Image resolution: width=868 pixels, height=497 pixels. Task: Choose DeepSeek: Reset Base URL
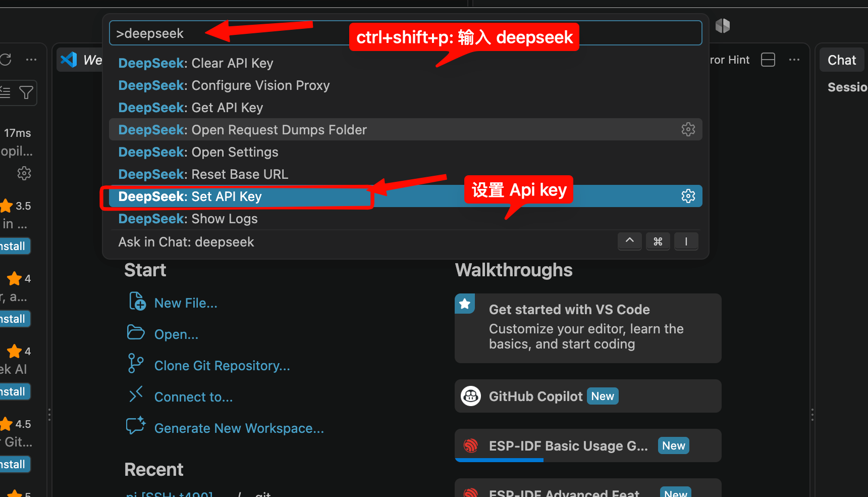(x=406, y=174)
